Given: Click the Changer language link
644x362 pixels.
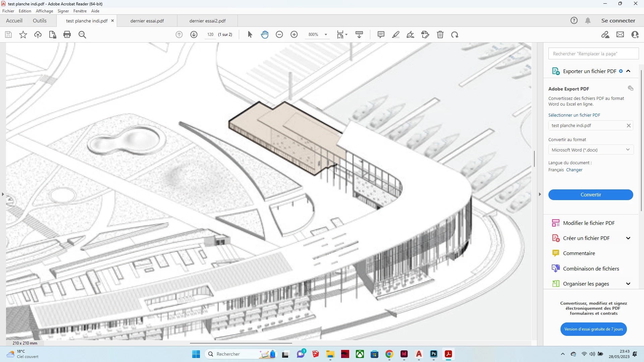Looking at the screenshot, I should [x=574, y=170].
